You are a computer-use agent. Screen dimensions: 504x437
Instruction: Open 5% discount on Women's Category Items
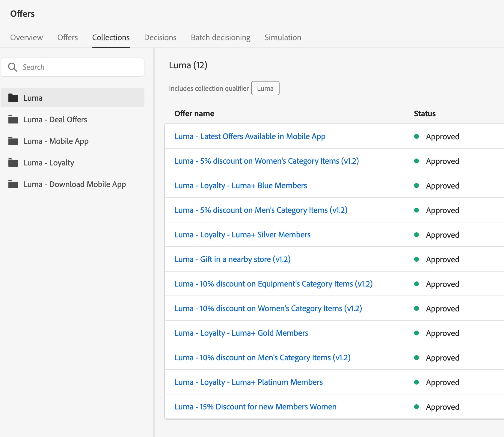click(x=267, y=161)
